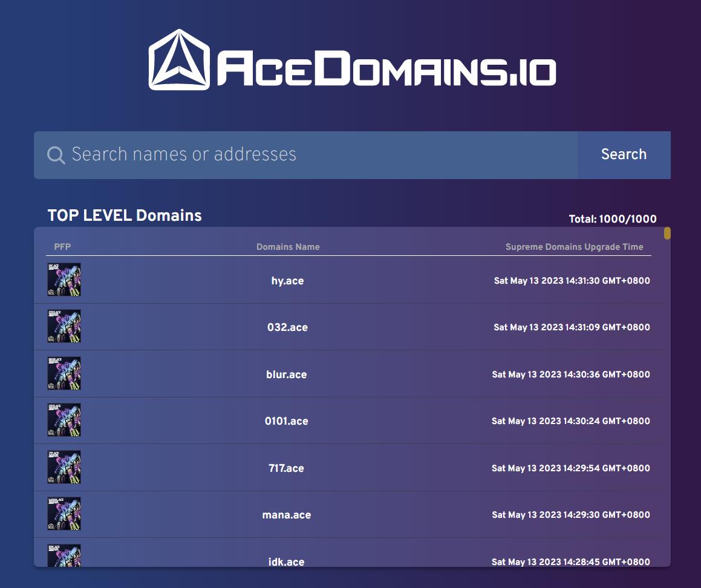Viewport: 701px width, 588px height.
Task: Open the hy.ace PFP thumbnail
Action: point(64,279)
